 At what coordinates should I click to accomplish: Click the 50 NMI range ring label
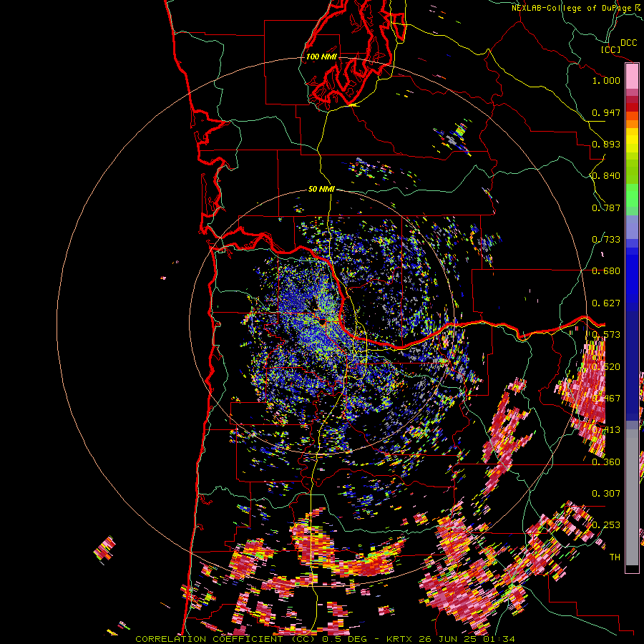[x=321, y=189]
